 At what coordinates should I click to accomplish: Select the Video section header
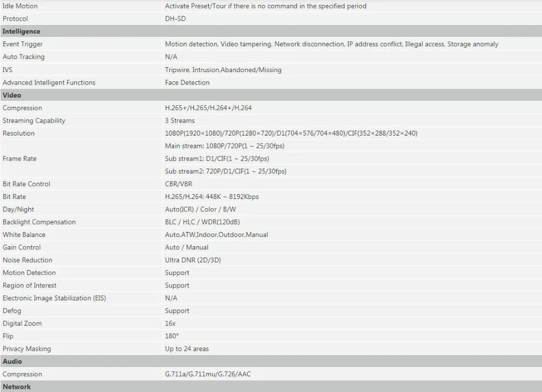tap(271, 95)
